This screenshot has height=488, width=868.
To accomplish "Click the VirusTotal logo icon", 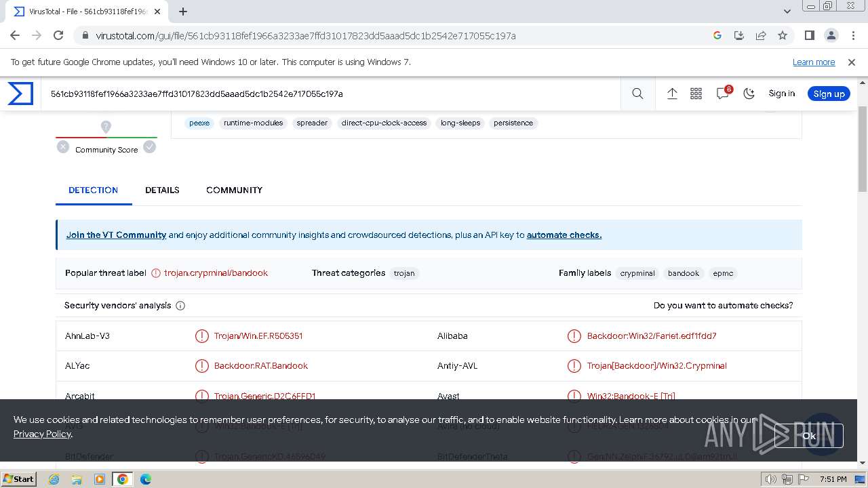I will [x=20, y=94].
